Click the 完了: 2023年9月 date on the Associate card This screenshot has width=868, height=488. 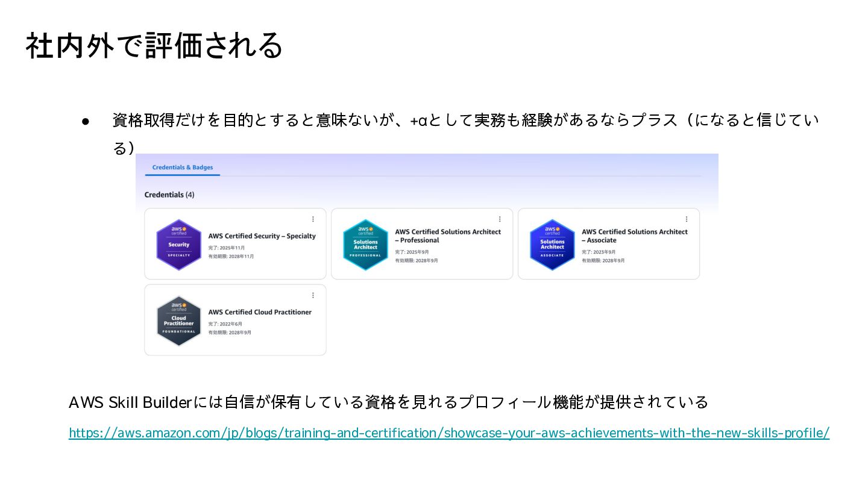pyautogui.click(x=599, y=252)
